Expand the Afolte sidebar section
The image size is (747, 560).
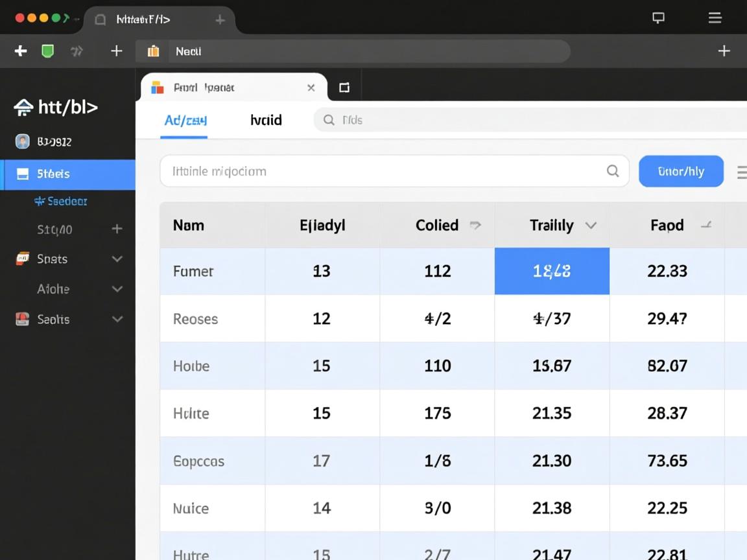click(117, 289)
